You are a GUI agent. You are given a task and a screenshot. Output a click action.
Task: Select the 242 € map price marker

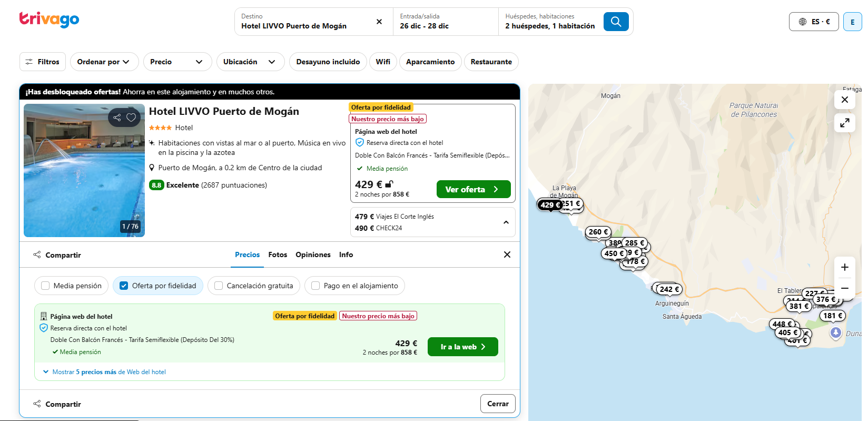click(x=669, y=289)
